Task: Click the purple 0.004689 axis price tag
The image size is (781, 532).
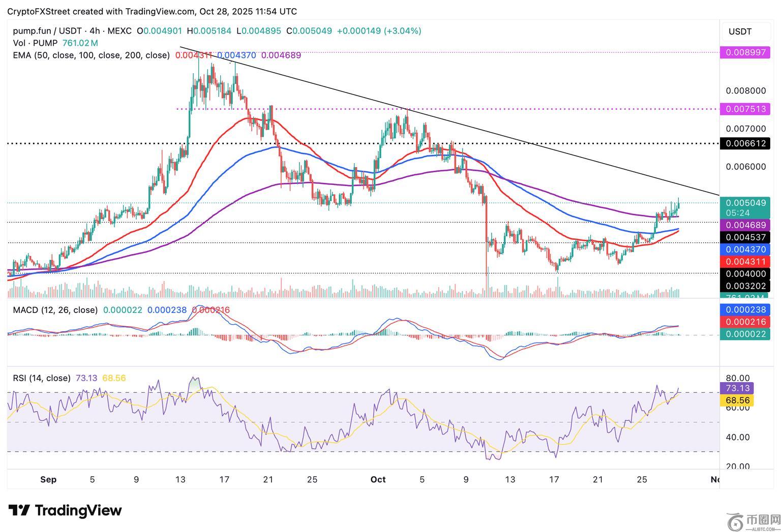Action: point(745,225)
